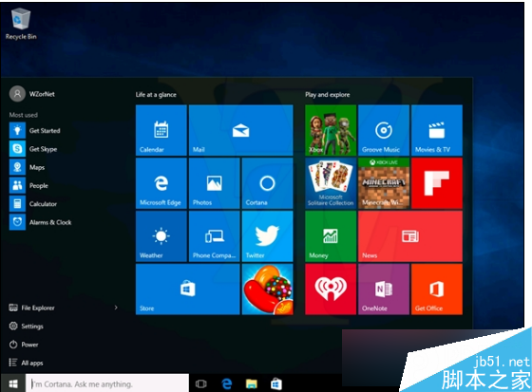
Task: Open the Calendar tile
Action: click(x=161, y=130)
